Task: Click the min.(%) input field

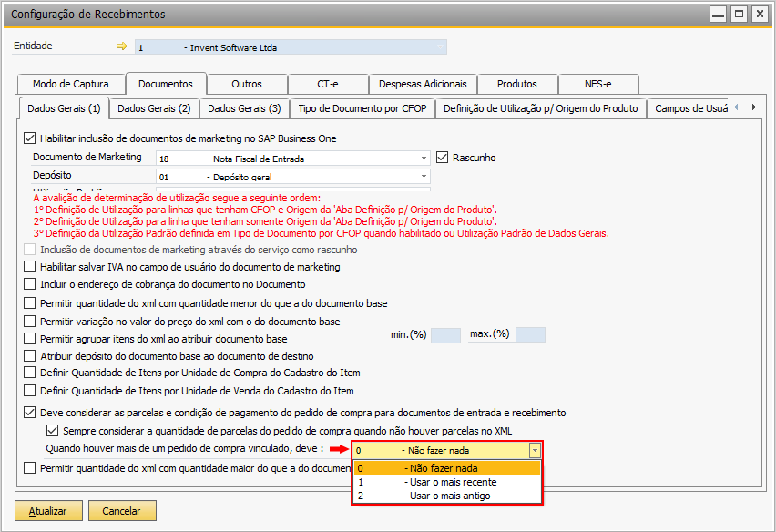Action: pos(446,335)
